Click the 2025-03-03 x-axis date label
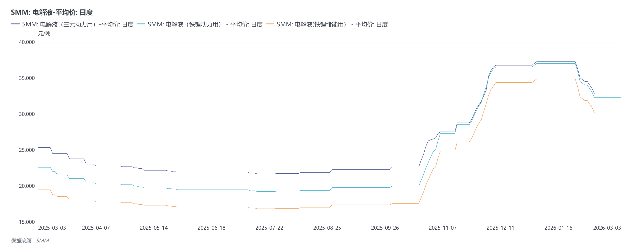 tap(52, 228)
